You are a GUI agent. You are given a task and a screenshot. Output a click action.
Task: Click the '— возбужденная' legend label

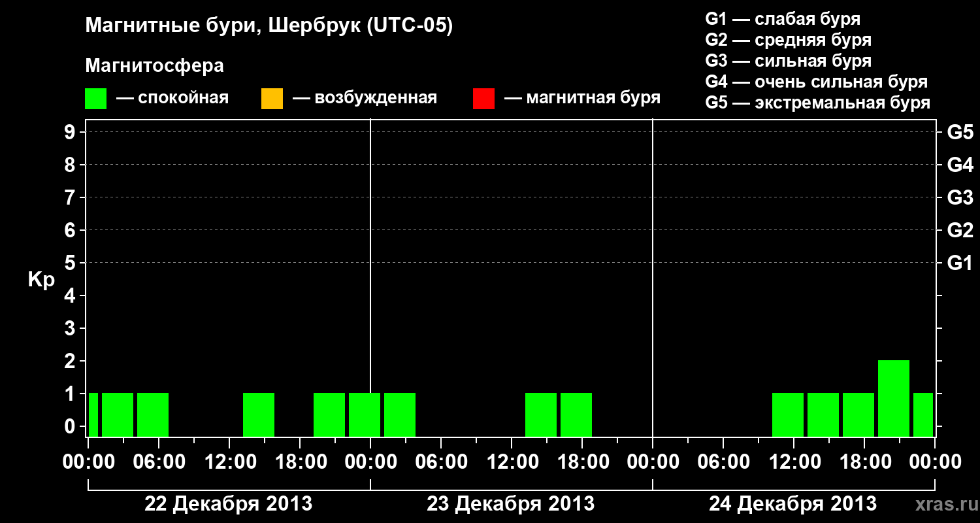click(365, 98)
